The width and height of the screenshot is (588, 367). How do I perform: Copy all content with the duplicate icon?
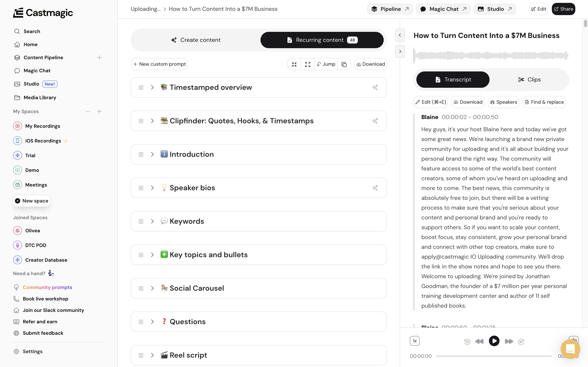[x=344, y=64]
